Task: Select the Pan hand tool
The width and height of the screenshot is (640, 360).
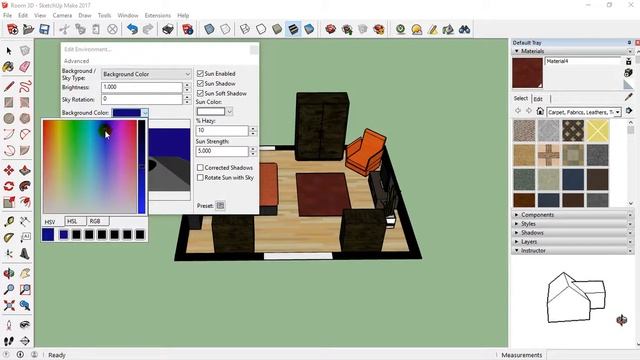Action: tap(25, 273)
